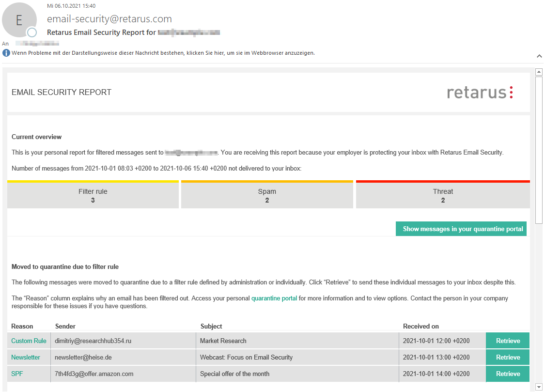Open the quarantine portal text link
Screen dimensions: 545x392
coord(274,298)
